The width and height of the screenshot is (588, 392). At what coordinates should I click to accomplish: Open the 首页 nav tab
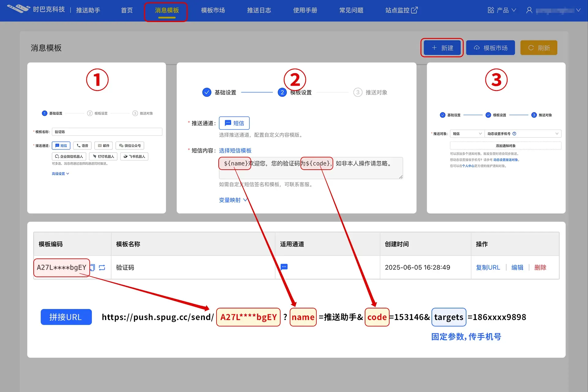pyautogui.click(x=127, y=10)
